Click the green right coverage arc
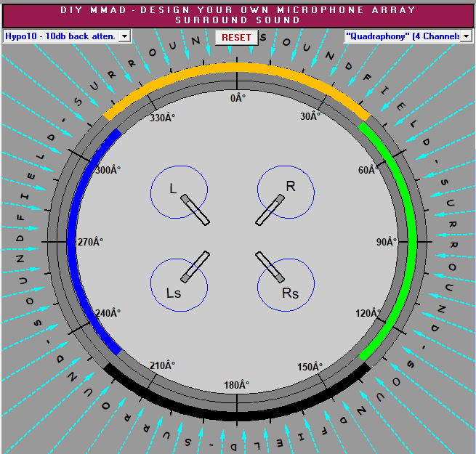Image resolution: width=476 pixels, height=454 pixels. 411,240
